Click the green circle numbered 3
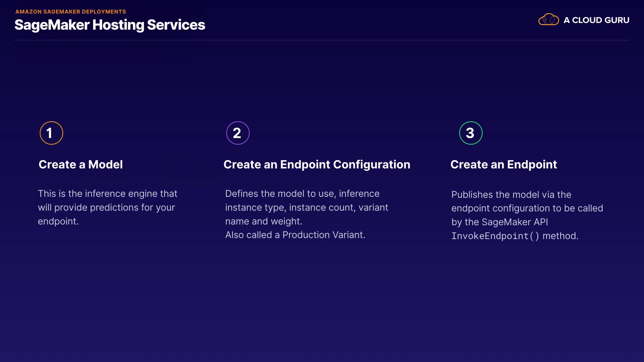 471,133
